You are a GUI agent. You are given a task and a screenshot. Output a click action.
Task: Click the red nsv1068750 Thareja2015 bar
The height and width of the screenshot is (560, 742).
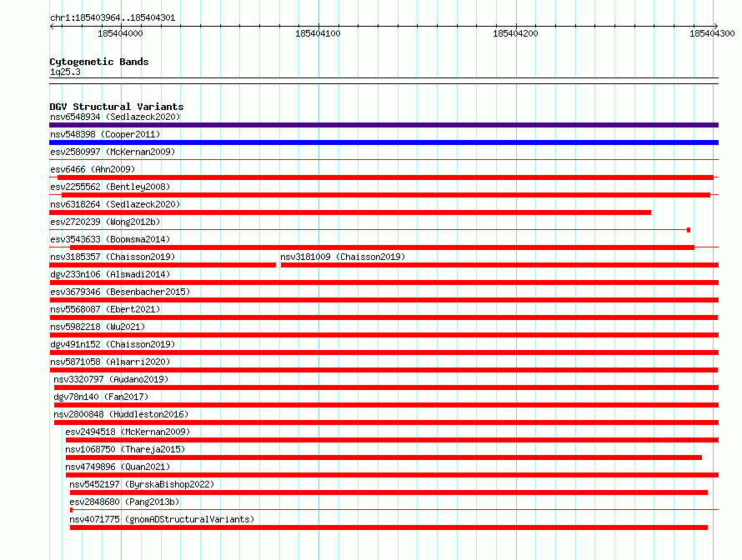(x=384, y=457)
